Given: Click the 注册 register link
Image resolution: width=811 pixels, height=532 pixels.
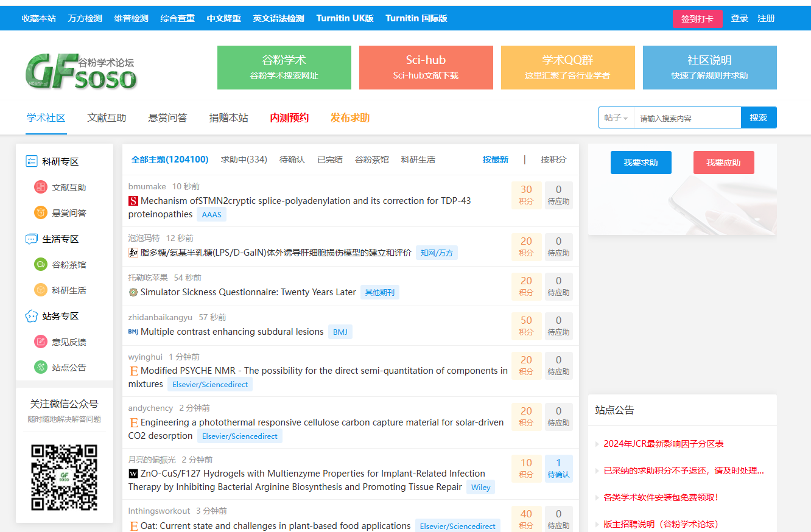Looking at the screenshot, I should click(x=766, y=18).
